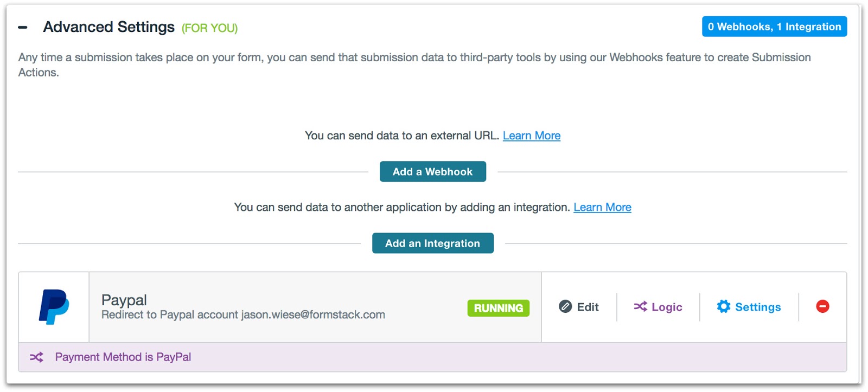
Task: Remove Paypal integration with red minus icon
Action: click(x=822, y=307)
